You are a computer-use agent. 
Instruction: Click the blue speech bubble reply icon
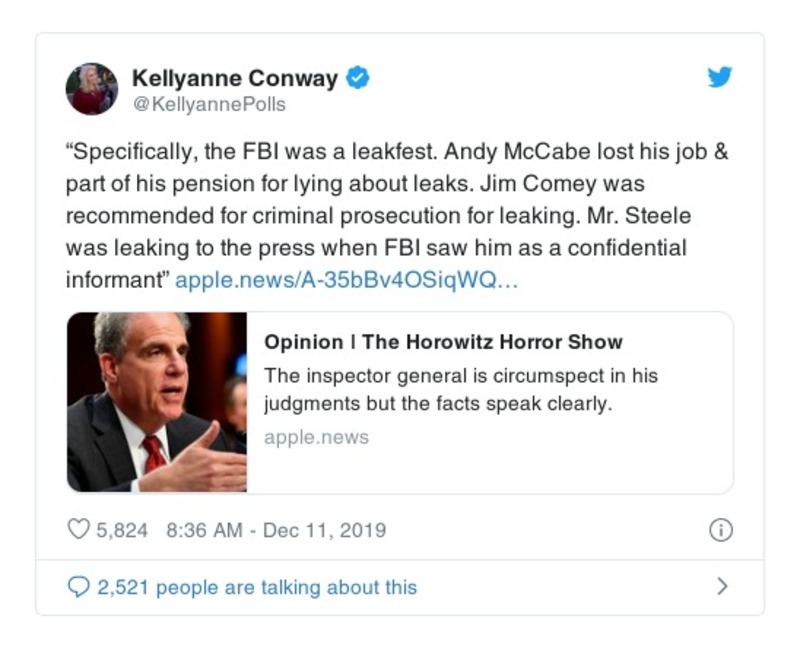click(x=78, y=587)
